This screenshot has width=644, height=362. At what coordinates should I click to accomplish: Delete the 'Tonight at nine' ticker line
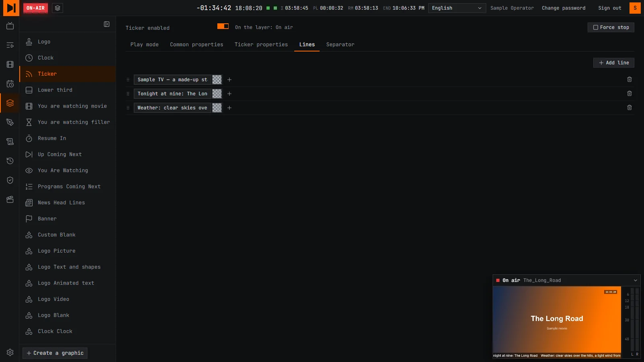pyautogui.click(x=630, y=94)
